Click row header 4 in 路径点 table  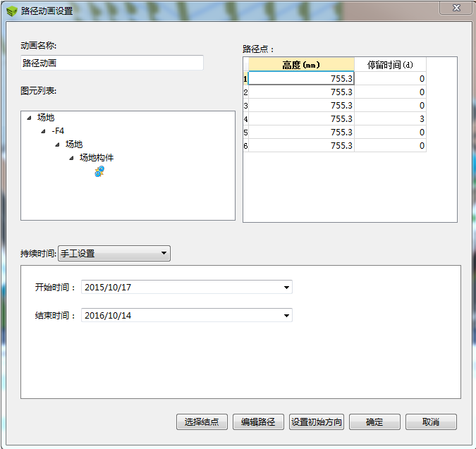click(245, 119)
